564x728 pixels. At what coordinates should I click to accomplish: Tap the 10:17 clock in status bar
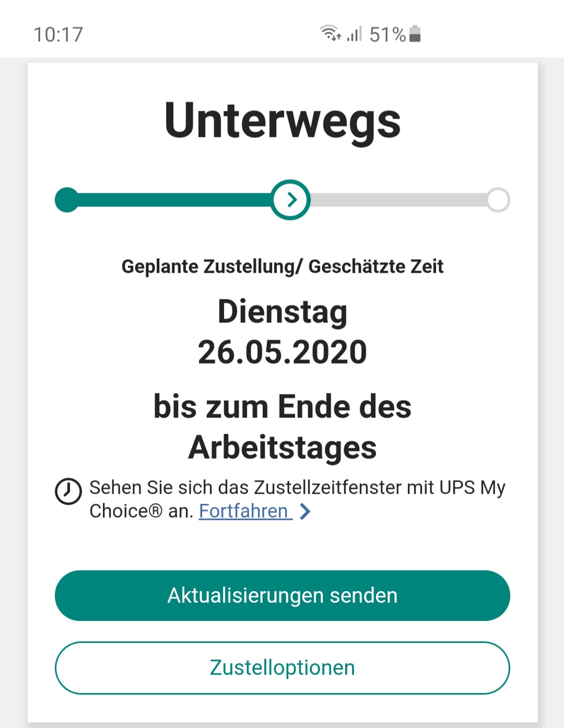pos(58,34)
